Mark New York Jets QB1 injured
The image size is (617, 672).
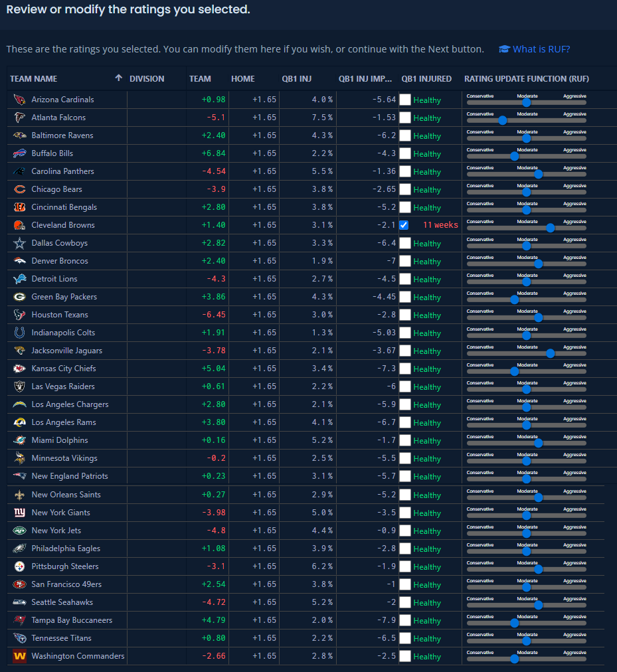[404, 531]
